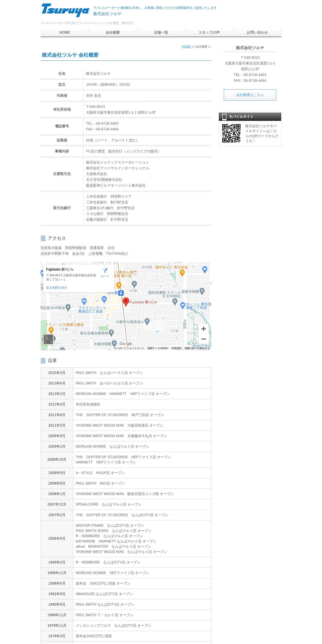Click the 東住吉鷹合郵便局 post office marker
Screen dimensions: 322x644
(111, 333)
